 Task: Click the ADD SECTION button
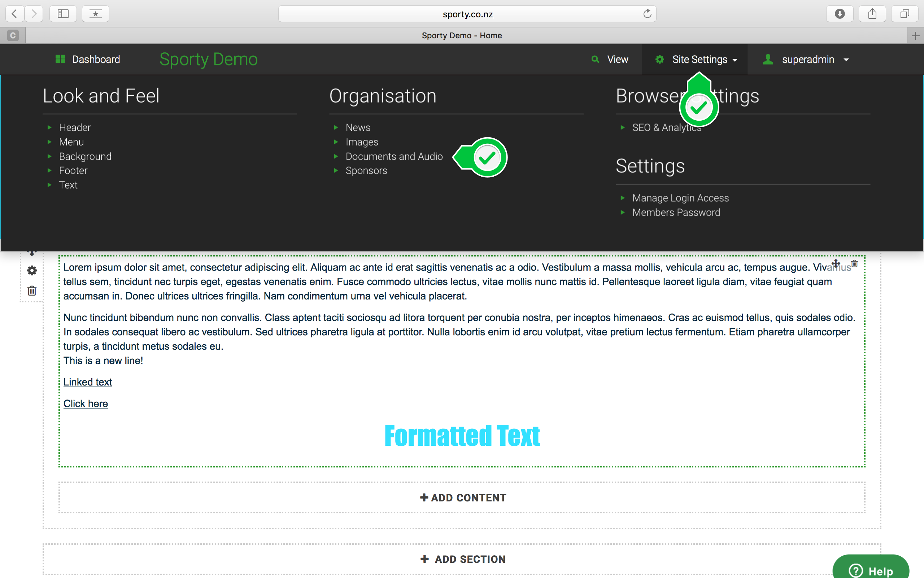click(x=462, y=559)
